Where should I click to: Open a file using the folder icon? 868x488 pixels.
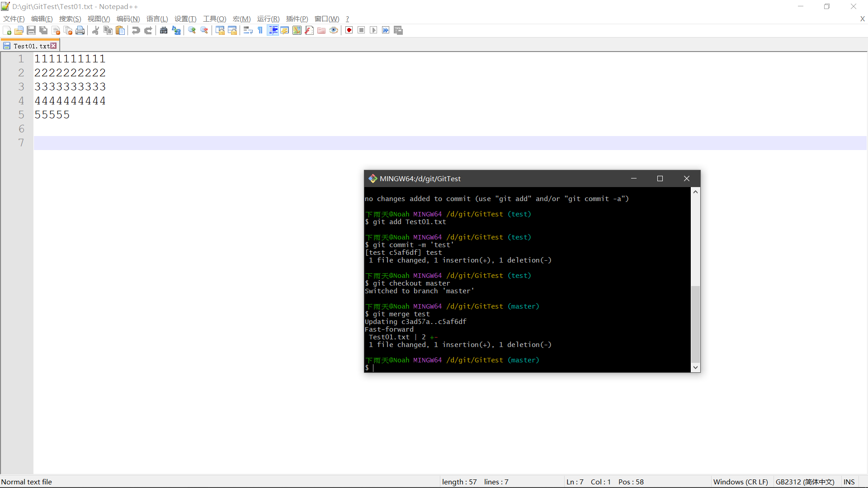(19, 30)
